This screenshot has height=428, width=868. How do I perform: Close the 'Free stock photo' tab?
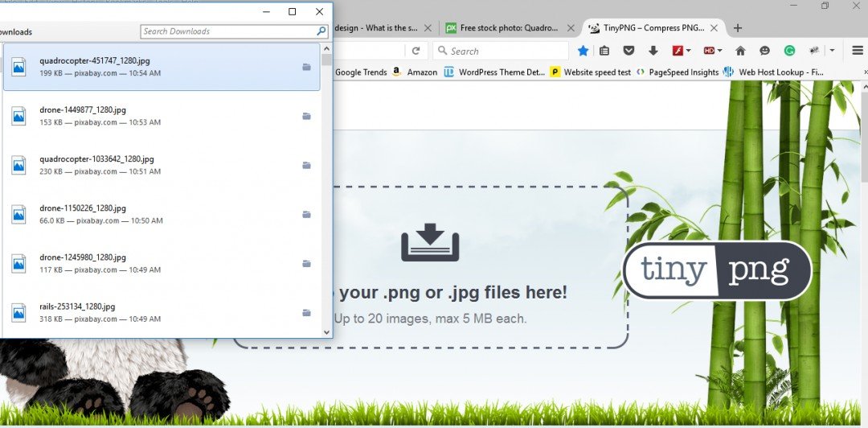click(571, 27)
